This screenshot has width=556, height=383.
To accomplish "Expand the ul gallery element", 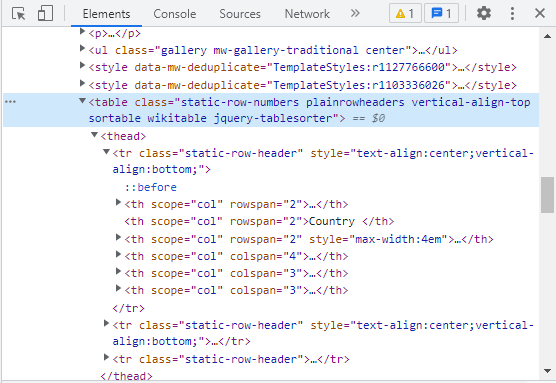I will (x=82, y=48).
